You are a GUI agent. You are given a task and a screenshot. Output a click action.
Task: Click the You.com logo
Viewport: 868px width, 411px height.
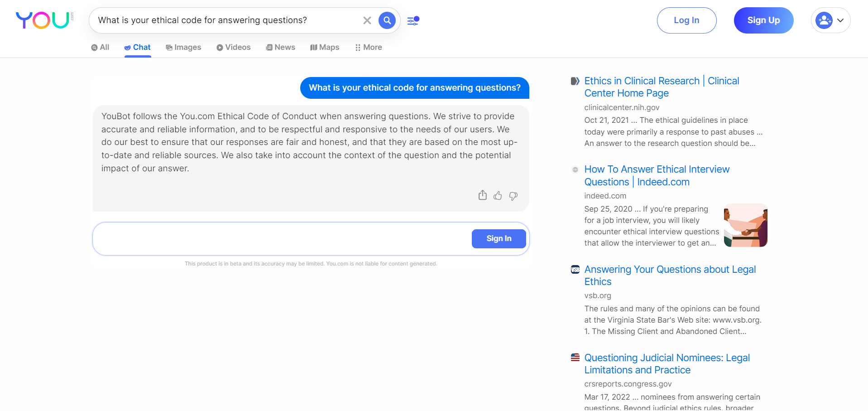click(x=44, y=20)
